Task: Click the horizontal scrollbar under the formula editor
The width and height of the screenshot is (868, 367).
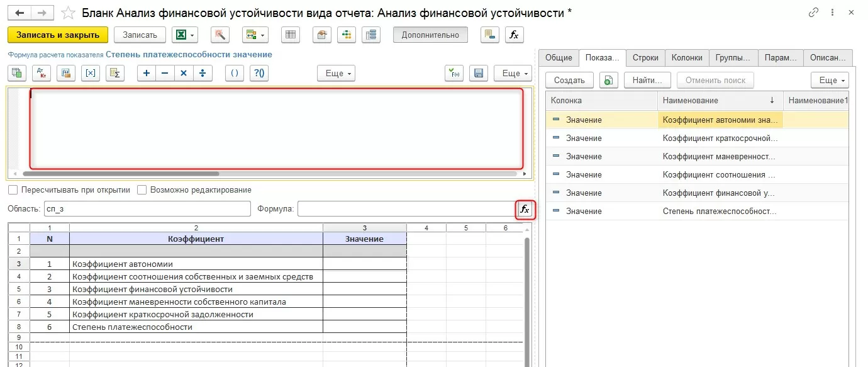Action: (121, 174)
